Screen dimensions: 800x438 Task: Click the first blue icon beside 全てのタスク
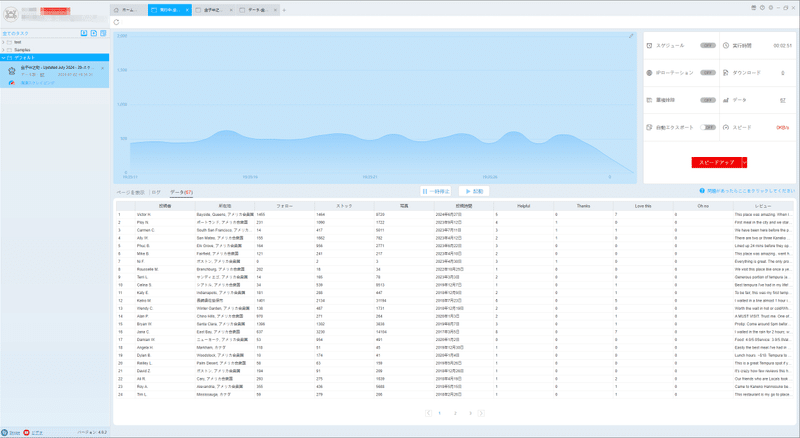point(84,33)
